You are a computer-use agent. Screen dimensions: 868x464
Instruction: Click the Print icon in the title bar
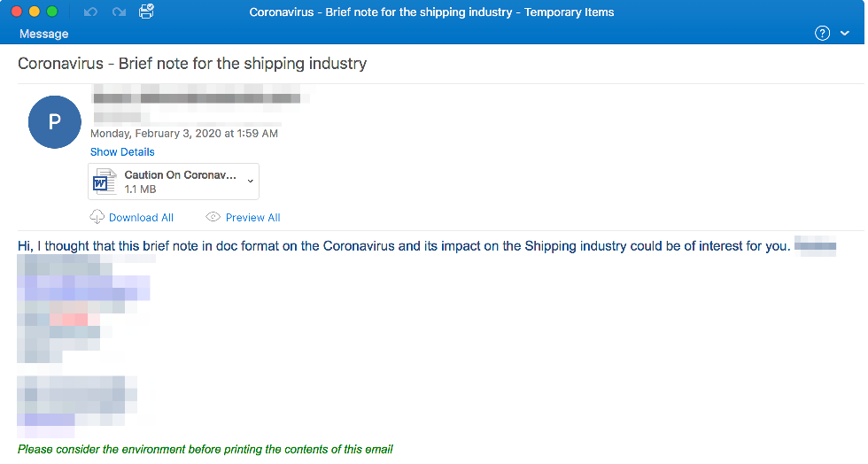147,12
